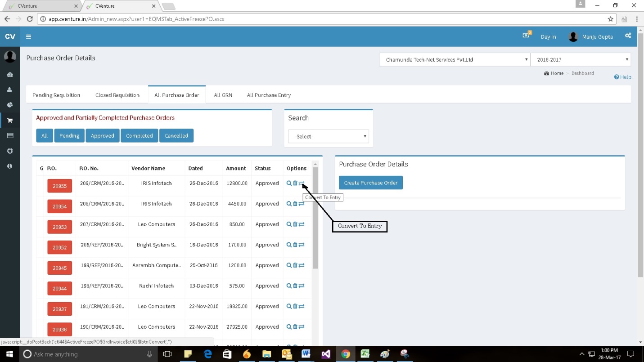Show All purchase orders filter button
Image resolution: width=644 pixels, height=362 pixels.
(x=45, y=135)
